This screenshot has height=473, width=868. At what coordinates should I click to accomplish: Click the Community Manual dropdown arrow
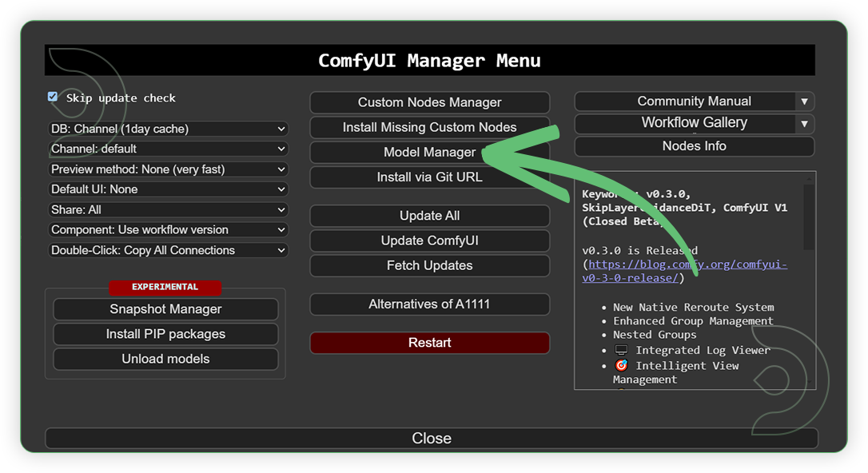806,101
